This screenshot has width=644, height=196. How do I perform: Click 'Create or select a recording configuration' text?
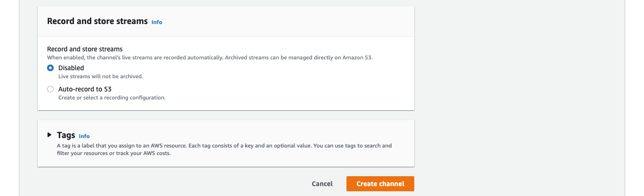pos(112,98)
